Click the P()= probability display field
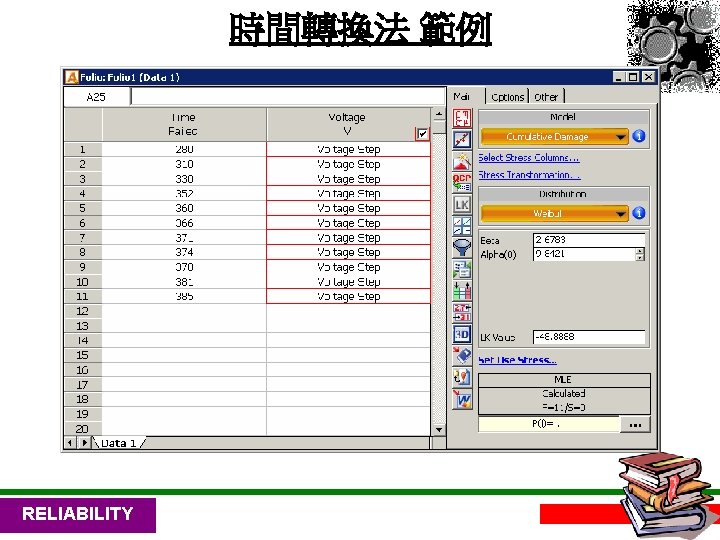Viewport: 720px width, 540px height. [549, 424]
